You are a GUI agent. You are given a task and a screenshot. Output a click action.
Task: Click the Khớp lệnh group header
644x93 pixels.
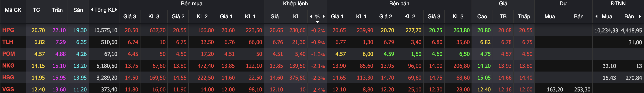(x=295, y=4)
